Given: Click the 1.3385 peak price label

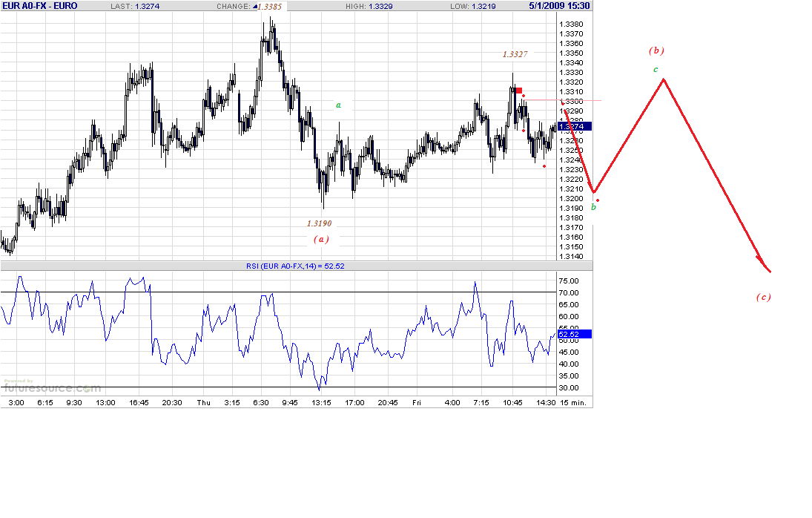Looking at the screenshot, I should [x=270, y=7].
